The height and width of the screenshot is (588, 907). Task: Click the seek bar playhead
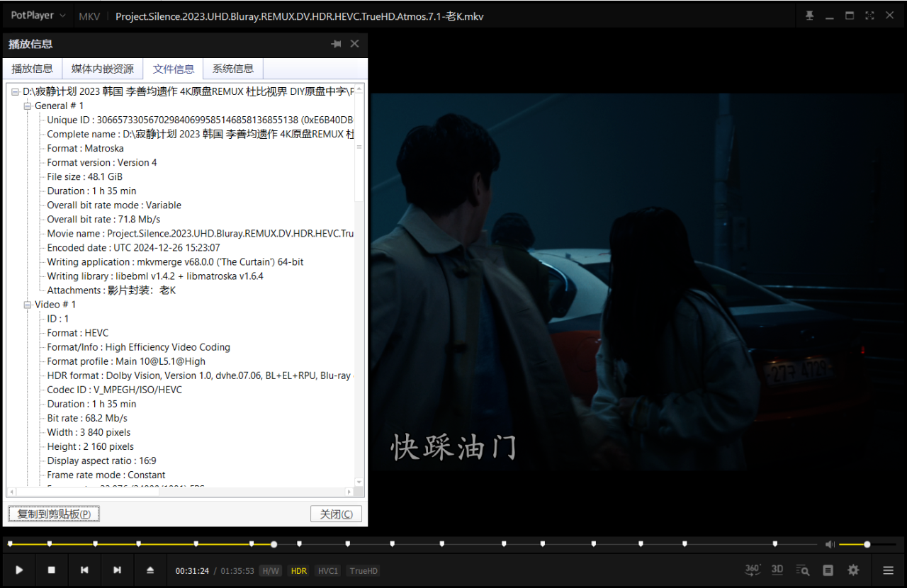point(274,544)
